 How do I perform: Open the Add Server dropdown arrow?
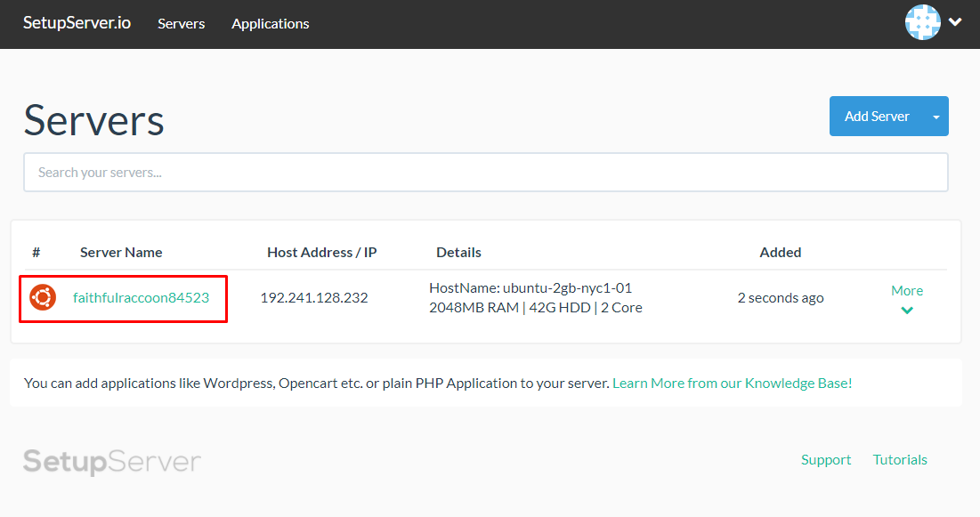(x=935, y=116)
